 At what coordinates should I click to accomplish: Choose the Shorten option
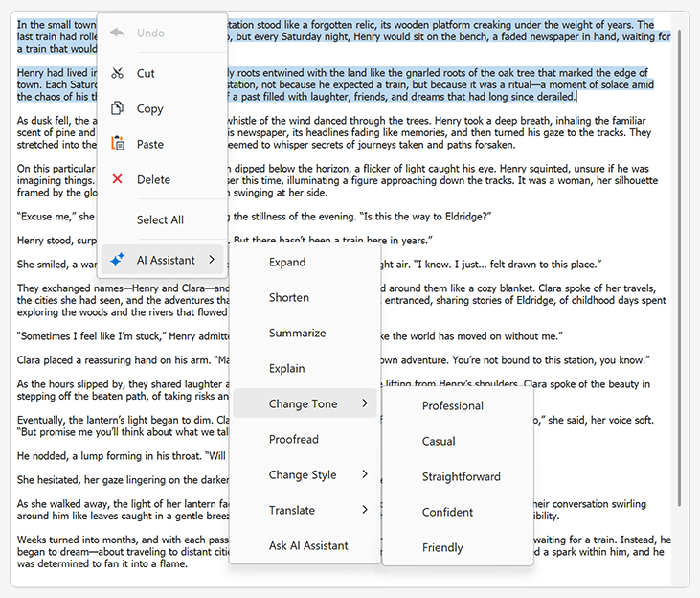point(288,297)
